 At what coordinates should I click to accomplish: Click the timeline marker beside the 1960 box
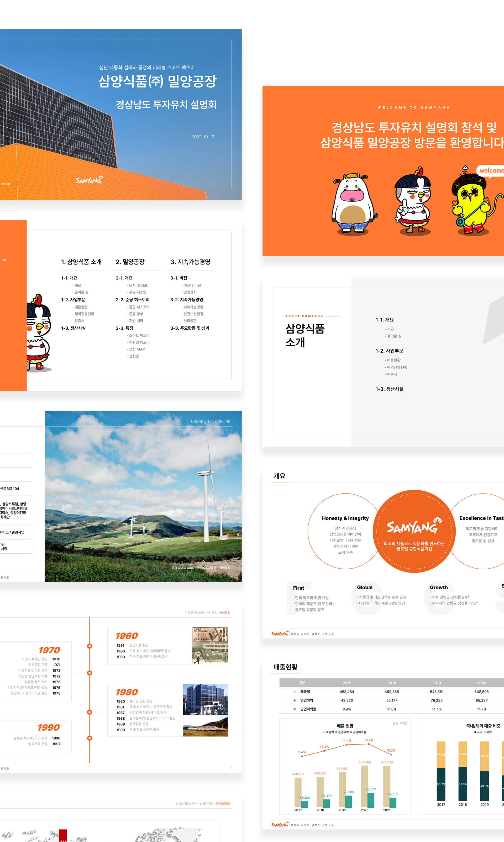[x=90, y=646]
